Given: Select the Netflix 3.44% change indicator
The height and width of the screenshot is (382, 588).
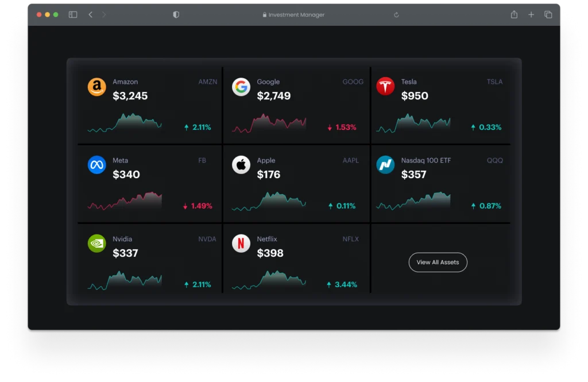Looking at the screenshot, I should pyautogui.click(x=342, y=284).
